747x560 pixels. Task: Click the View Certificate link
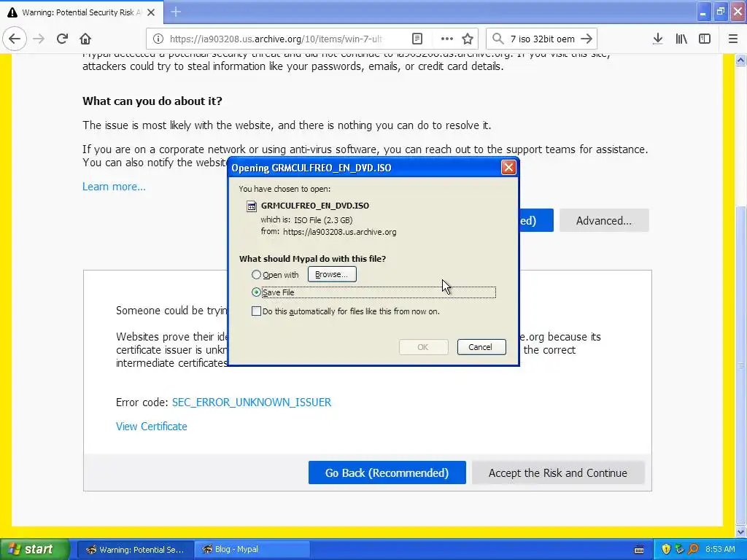[x=152, y=426]
